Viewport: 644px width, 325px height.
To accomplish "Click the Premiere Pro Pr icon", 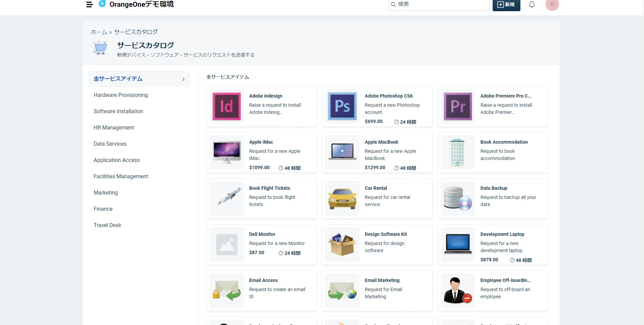I will pos(458,106).
